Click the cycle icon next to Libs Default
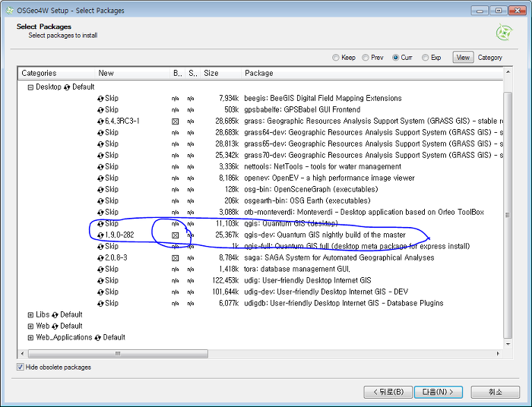 click(55, 315)
